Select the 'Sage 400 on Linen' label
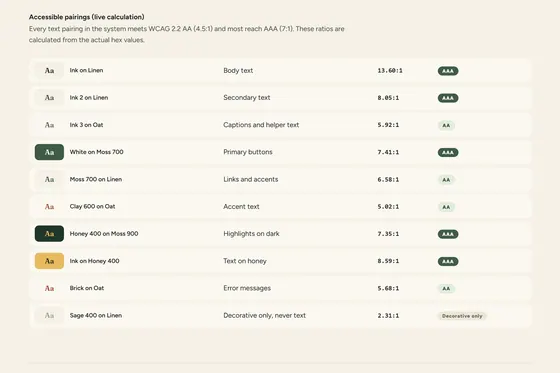Image resolution: width=560 pixels, height=373 pixels. (96, 315)
